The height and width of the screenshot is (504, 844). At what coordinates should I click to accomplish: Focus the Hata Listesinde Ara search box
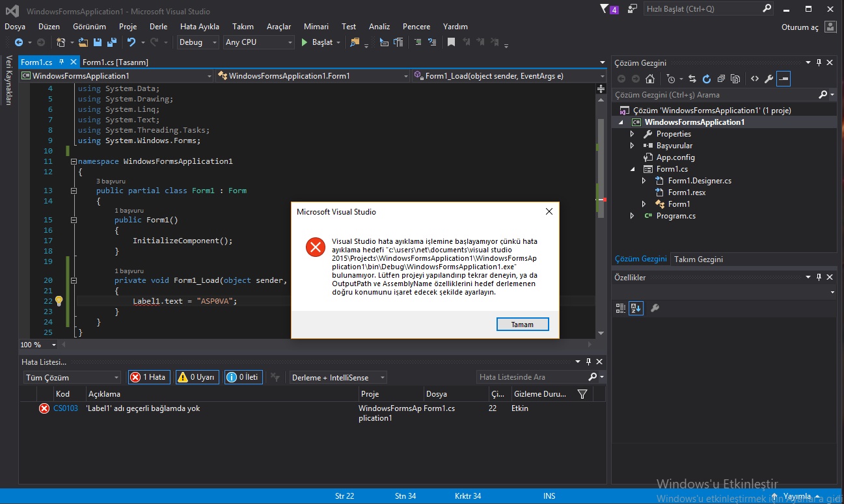point(530,377)
